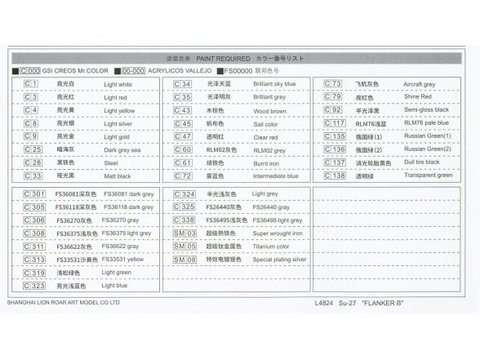Select the 'Shine Red' entry
The image size is (480, 360).
point(418,96)
